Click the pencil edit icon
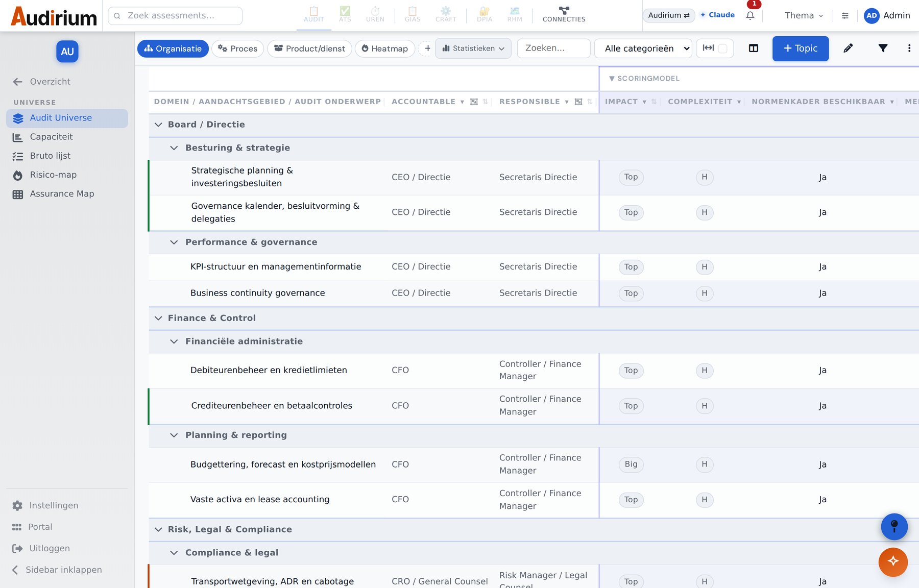 pos(848,48)
